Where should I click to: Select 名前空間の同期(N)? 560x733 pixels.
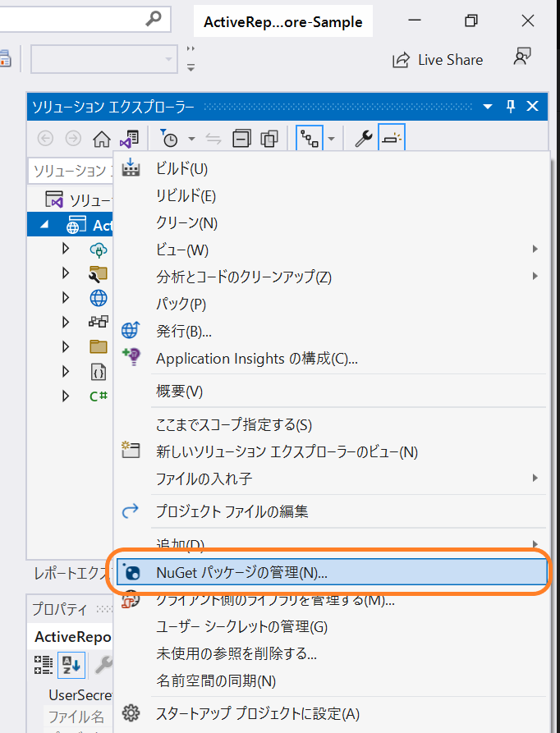[331, 680]
